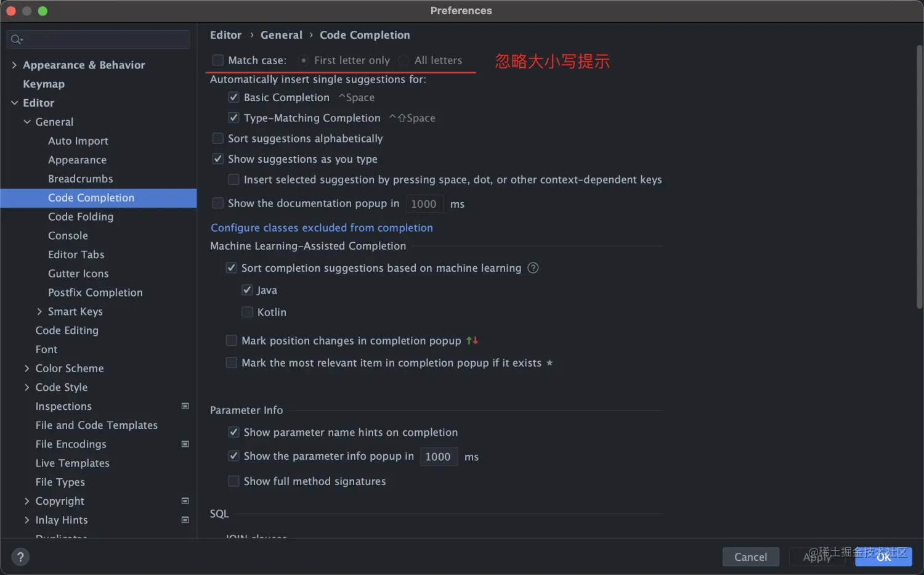Click the General breadcrumb at top
Image resolution: width=924 pixels, height=575 pixels.
[x=282, y=35]
